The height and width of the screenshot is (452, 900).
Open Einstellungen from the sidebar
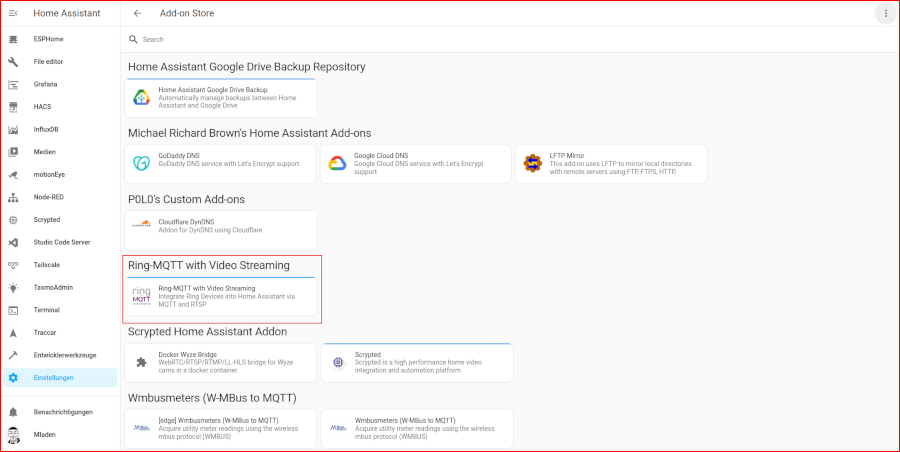[60, 378]
